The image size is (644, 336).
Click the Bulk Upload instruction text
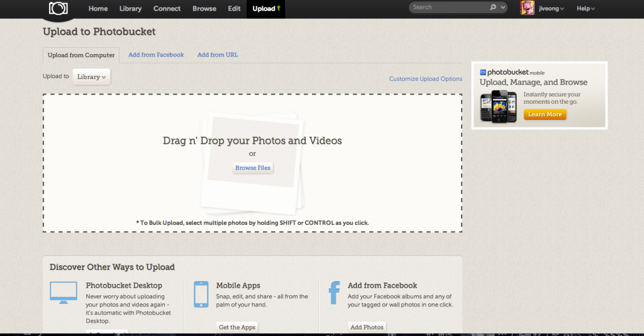pos(253,223)
